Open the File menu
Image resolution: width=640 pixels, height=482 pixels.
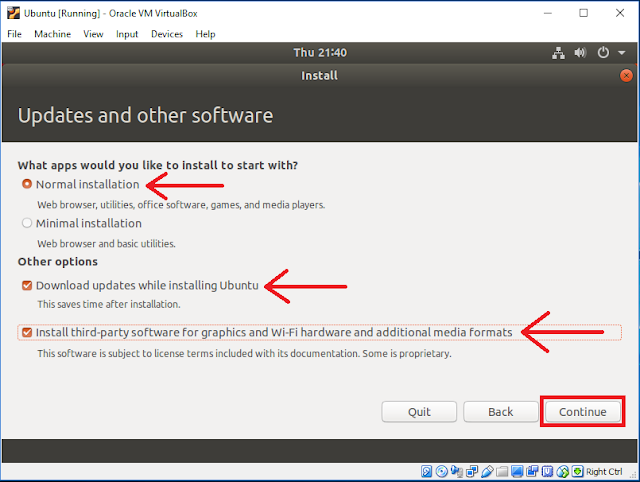[14, 34]
